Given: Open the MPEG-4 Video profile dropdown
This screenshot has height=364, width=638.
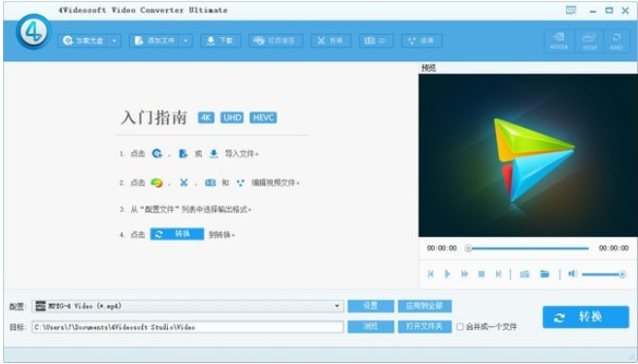Looking at the screenshot, I should tap(187, 306).
